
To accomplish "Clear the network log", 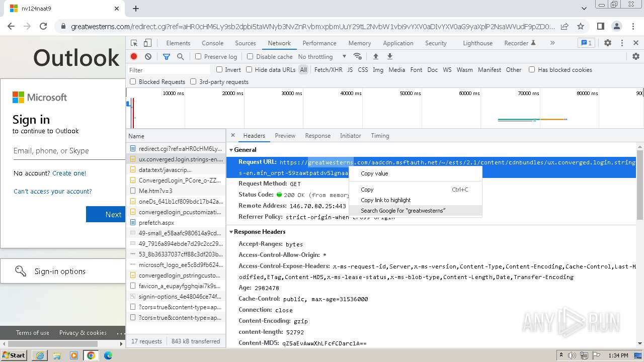I will pos(148,57).
